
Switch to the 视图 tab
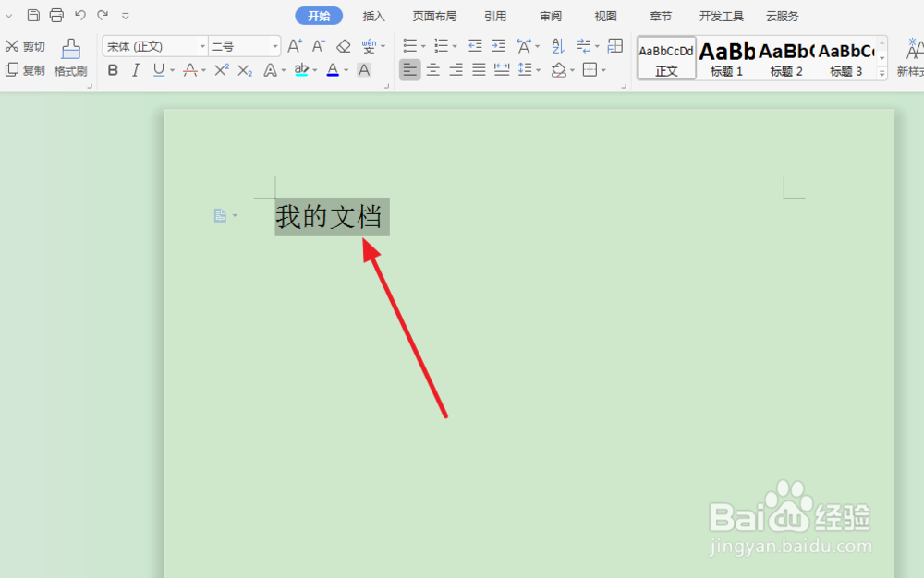click(x=605, y=16)
